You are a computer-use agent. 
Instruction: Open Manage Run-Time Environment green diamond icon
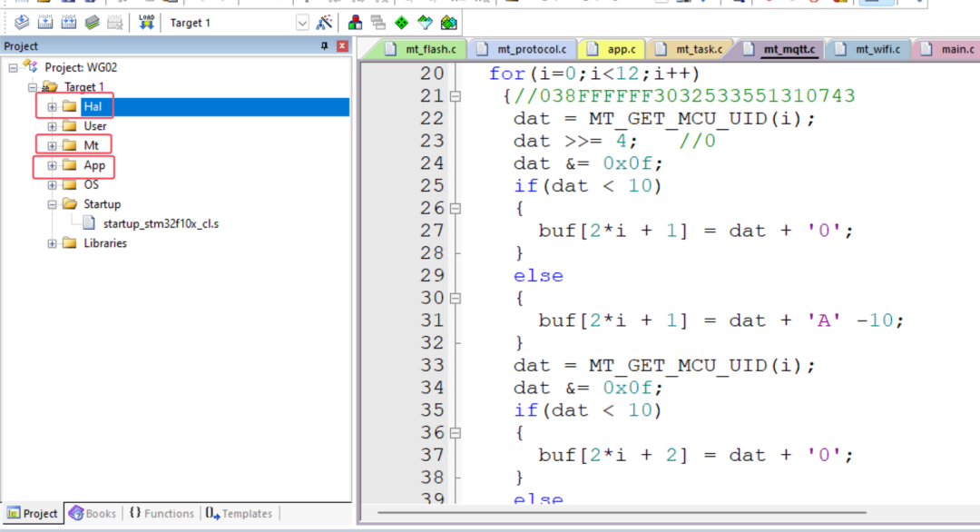[401, 23]
